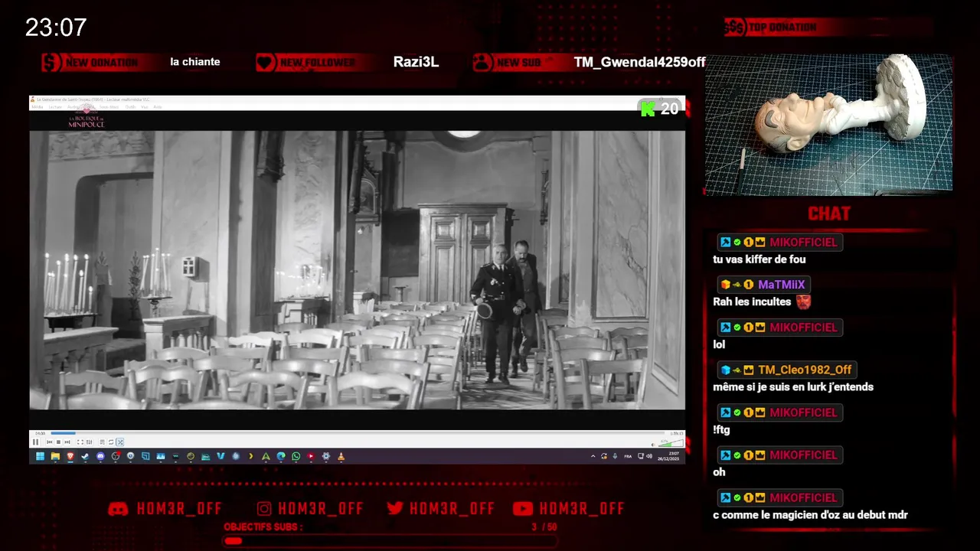Open WhatsApp from the taskbar
This screenshot has width=980, height=551.
tap(296, 456)
